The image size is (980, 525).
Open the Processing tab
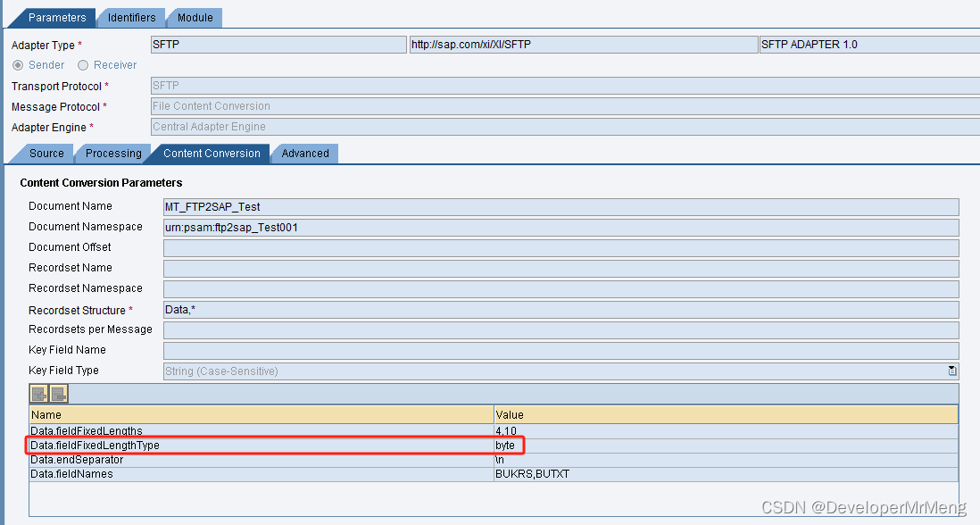tap(112, 153)
